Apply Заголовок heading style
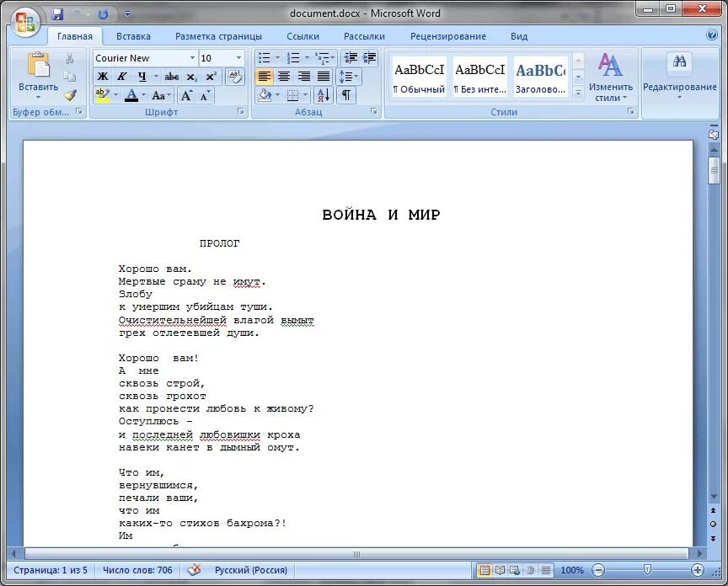The width and height of the screenshot is (728, 586). (x=541, y=76)
